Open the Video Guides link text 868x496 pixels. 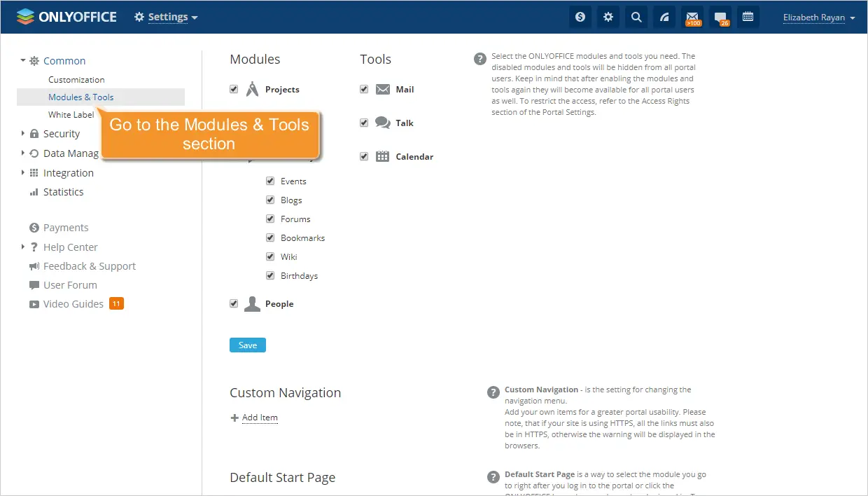tap(73, 304)
